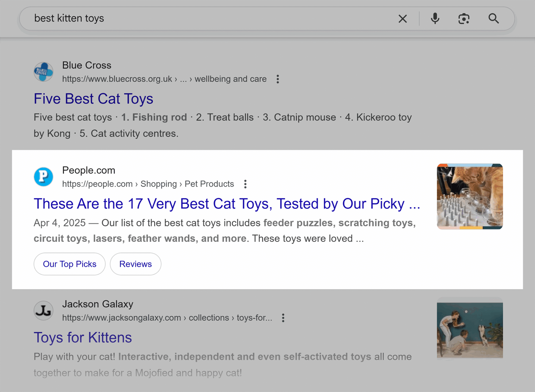The width and height of the screenshot is (535, 392).
Task: Start voice search with the microphone icon
Action: [435, 19]
